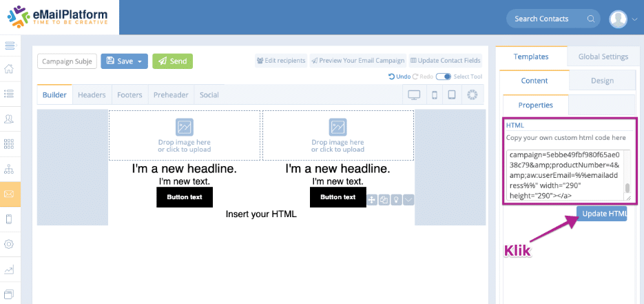This screenshot has height=304, width=644.
Task: Select the Footers tab
Action: click(129, 95)
